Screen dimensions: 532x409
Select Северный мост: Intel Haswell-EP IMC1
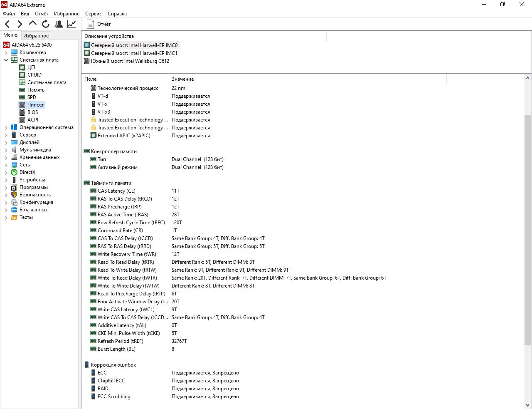tap(131, 53)
